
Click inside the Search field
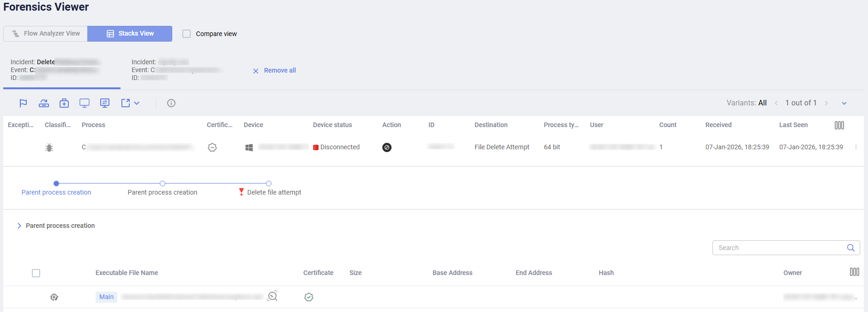pyautogui.click(x=780, y=248)
